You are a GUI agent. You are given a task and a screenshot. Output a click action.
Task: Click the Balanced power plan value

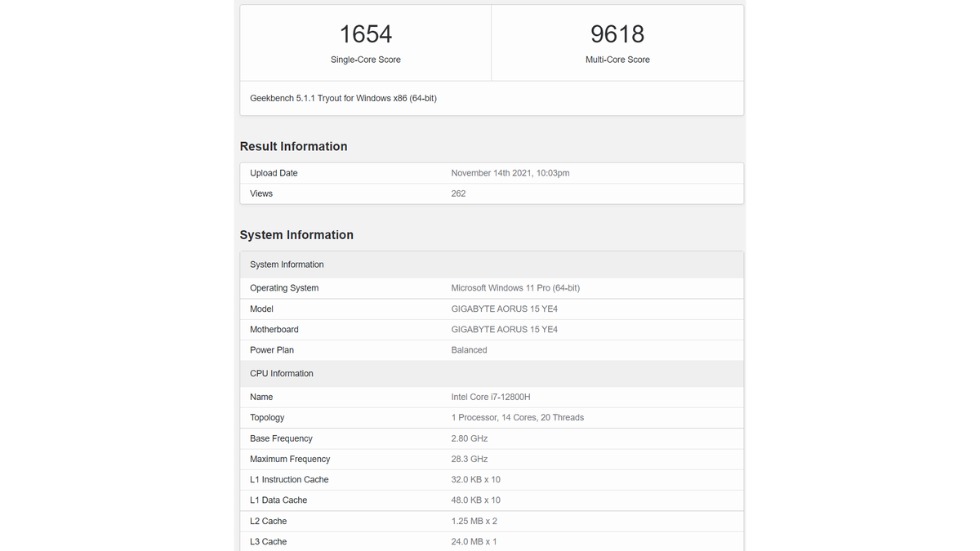point(469,349)
